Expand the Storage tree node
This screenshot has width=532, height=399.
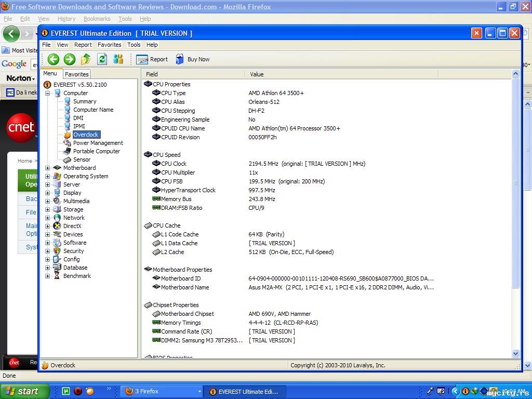[48, 209]
